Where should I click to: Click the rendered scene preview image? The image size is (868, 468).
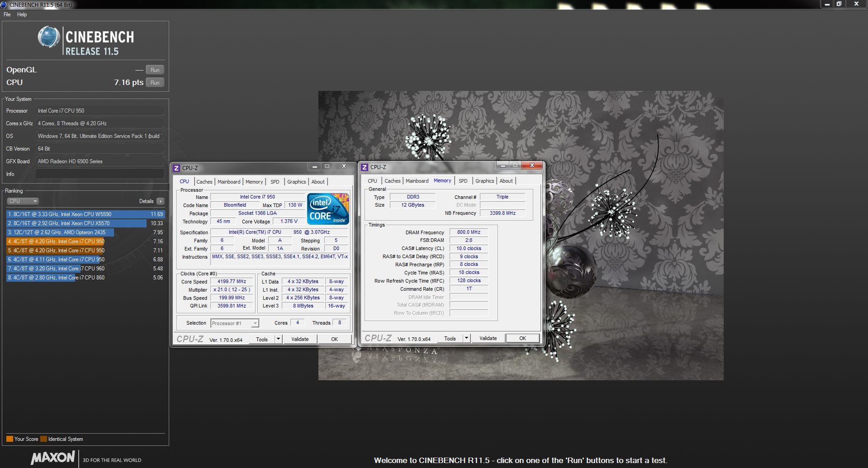pyautogui.click(x=521, y=236)
